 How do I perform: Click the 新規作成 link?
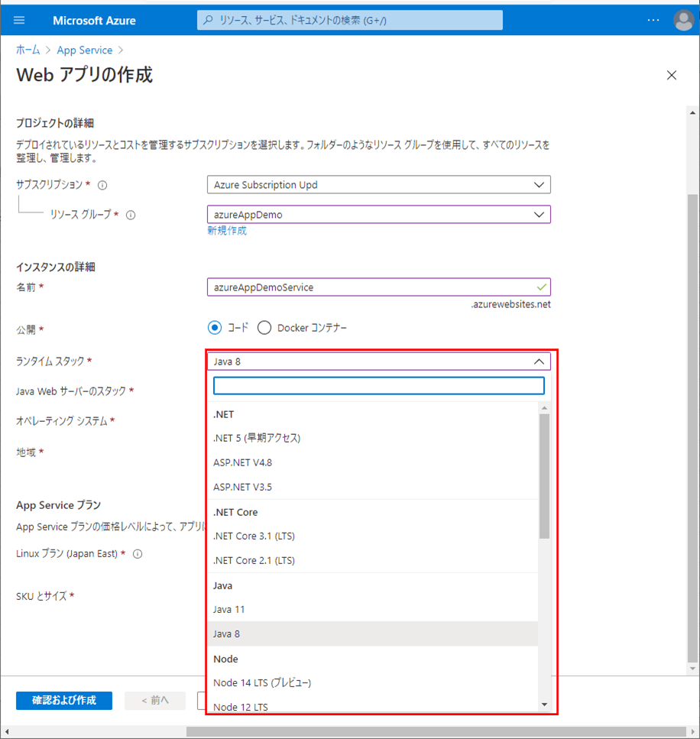[x=227, y=231]
